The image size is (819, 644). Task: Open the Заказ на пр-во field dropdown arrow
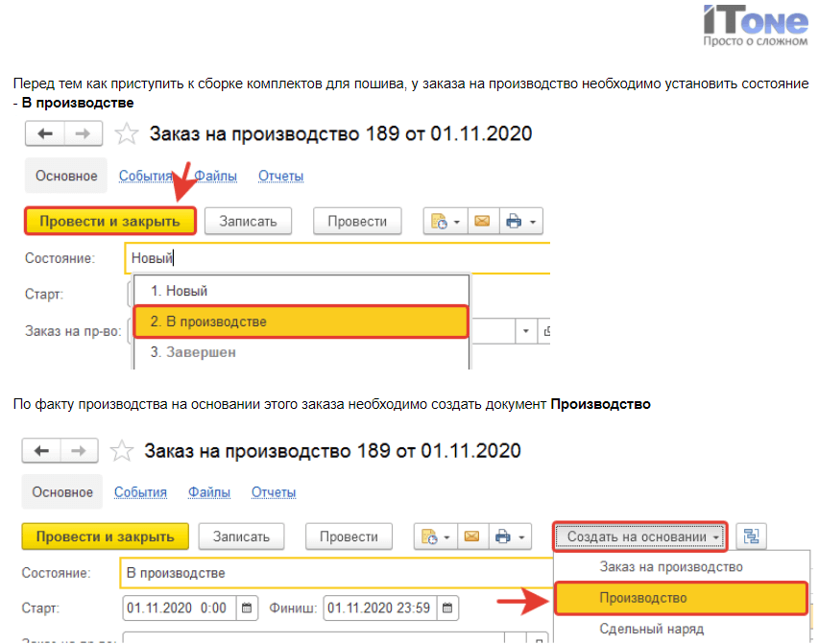[526, 331]
